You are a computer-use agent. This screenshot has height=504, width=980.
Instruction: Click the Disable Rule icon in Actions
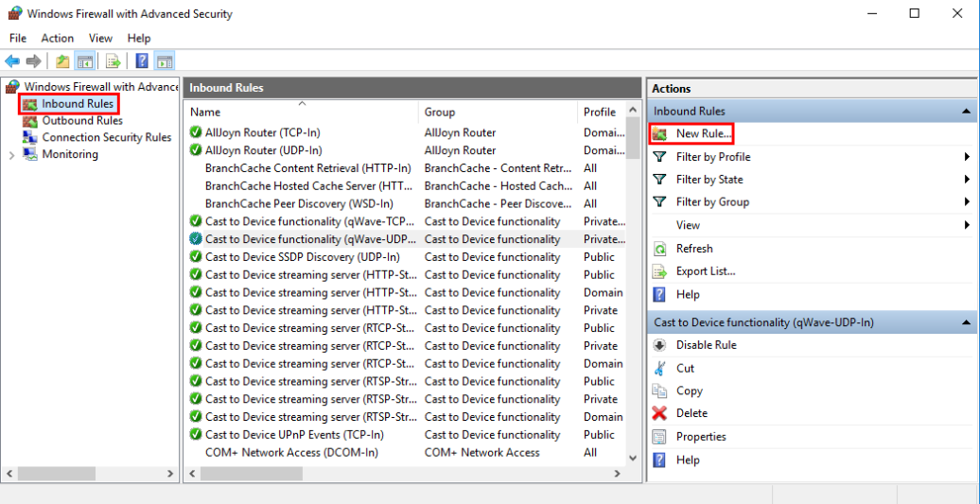[659, 345]
